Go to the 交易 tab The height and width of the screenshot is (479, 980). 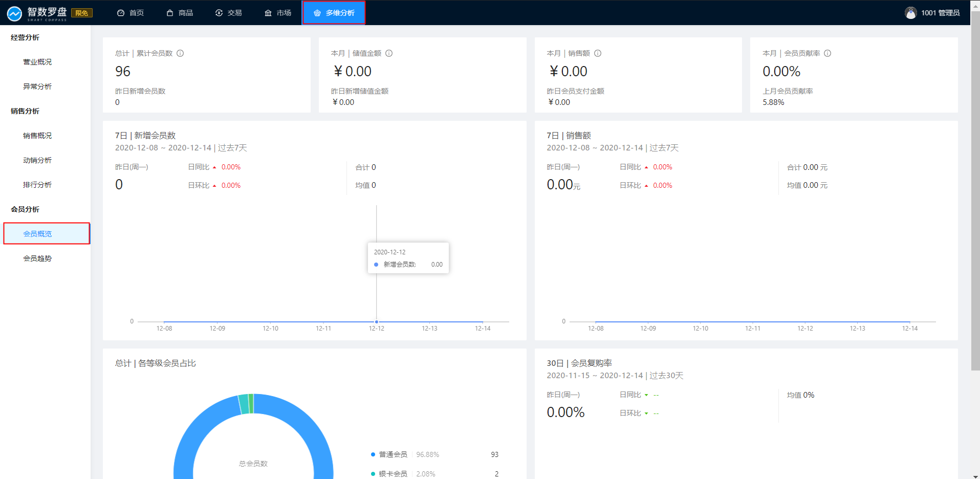click(x=229, y=13)
